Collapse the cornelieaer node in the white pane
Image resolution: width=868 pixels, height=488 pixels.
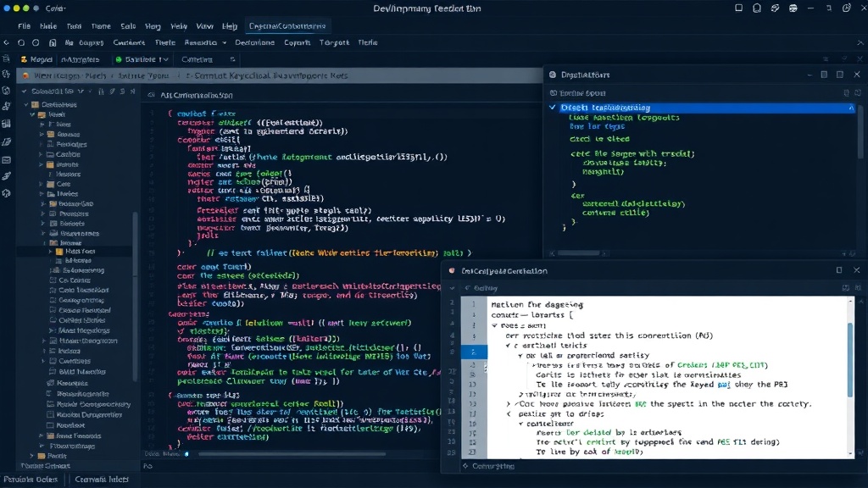click(521, 424)
